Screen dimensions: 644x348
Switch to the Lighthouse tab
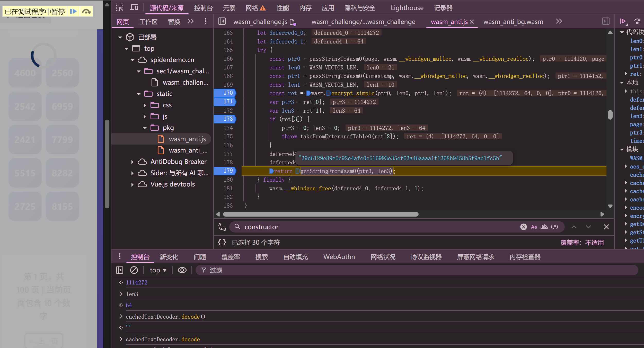point(407,8)
